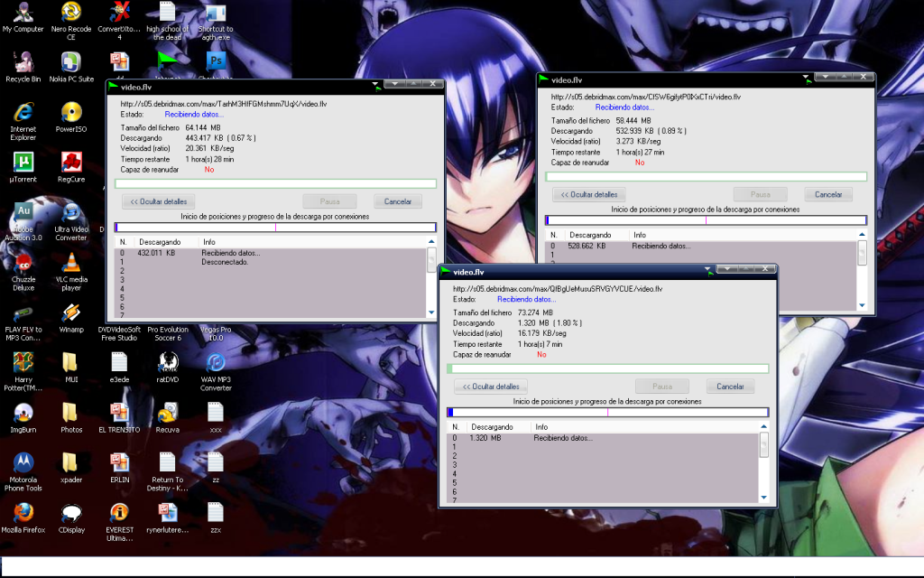Click the connection positions bar in the 58.444 MB window
This screenshot has height=578, width=924.
706,220
